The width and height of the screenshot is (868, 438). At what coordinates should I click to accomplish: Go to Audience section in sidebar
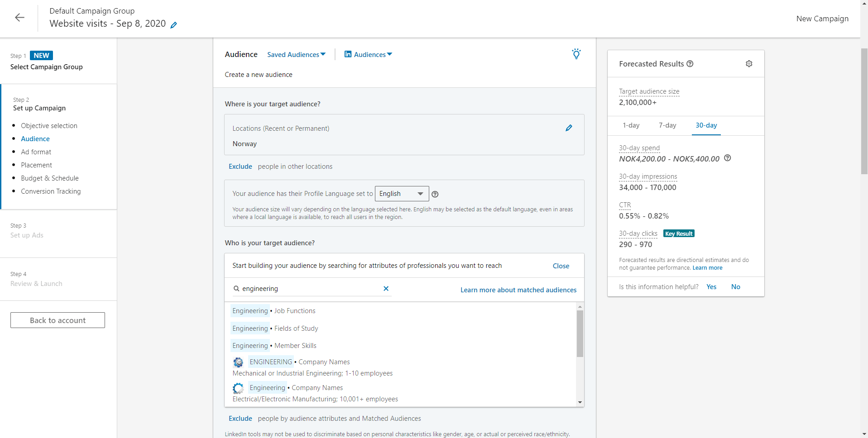[35, 139]
